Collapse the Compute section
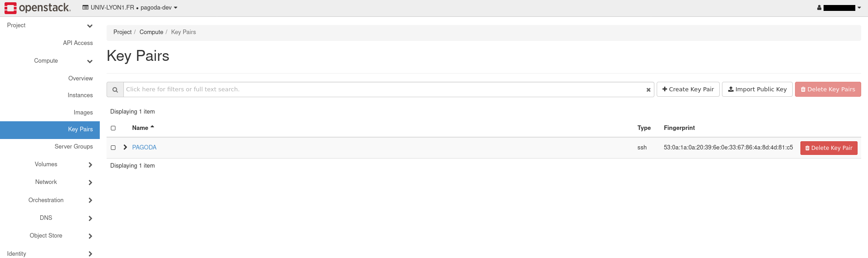Image resolution: width=868 pixels, height=258 pixels. click(90, 61)
